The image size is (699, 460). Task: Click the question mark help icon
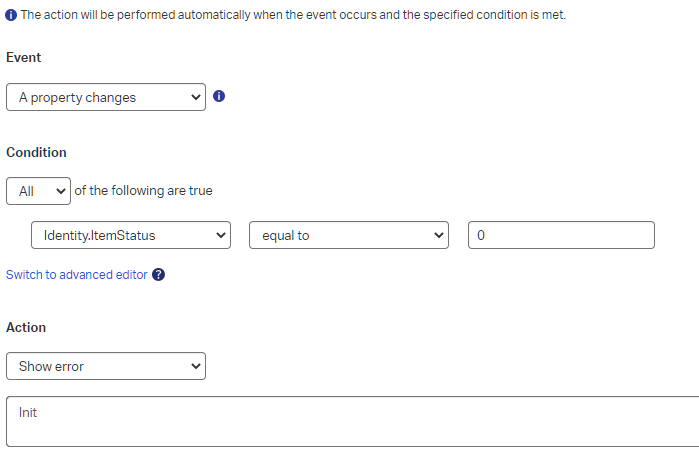158,275
